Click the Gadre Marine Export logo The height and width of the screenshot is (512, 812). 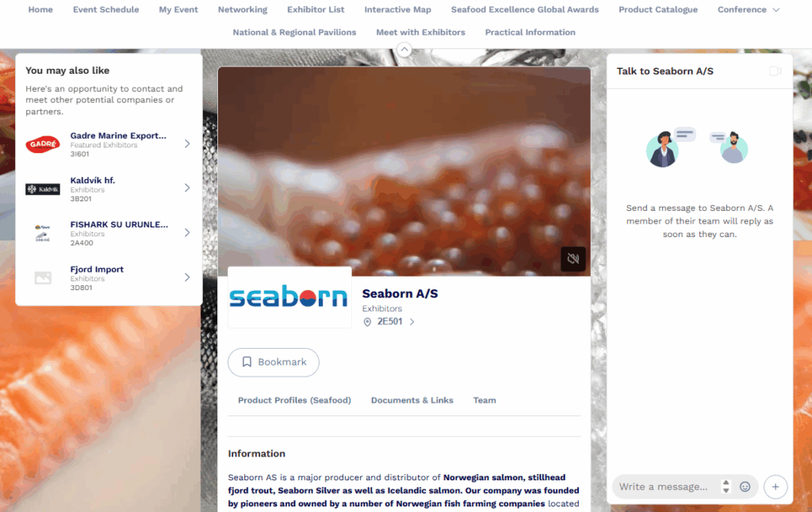coord(43,144)
